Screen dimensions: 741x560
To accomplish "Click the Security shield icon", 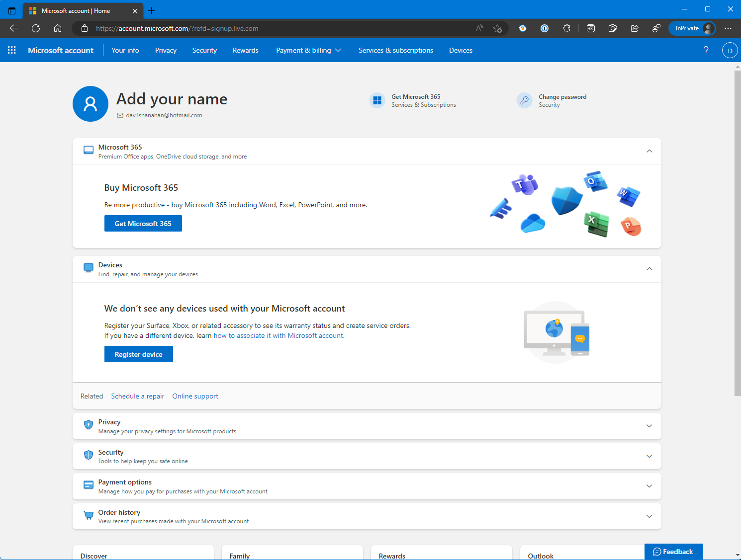I will [89, 455].
